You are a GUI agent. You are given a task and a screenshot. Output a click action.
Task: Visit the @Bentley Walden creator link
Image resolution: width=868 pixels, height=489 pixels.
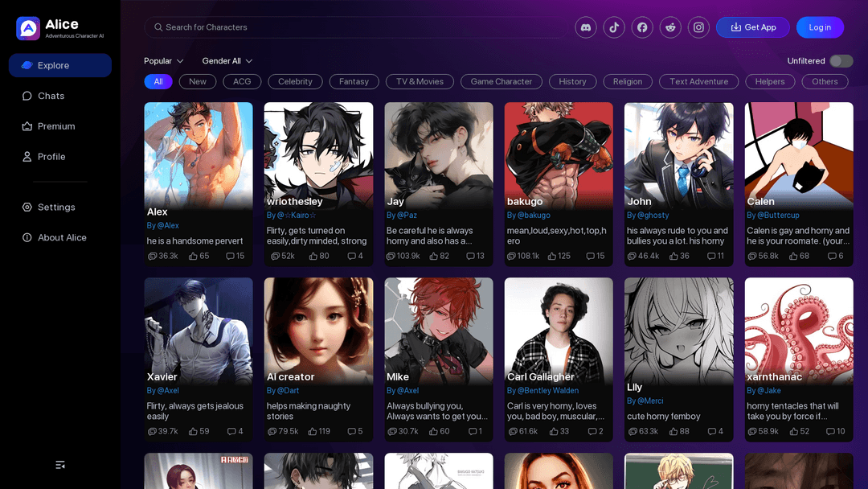click(547, 391)
